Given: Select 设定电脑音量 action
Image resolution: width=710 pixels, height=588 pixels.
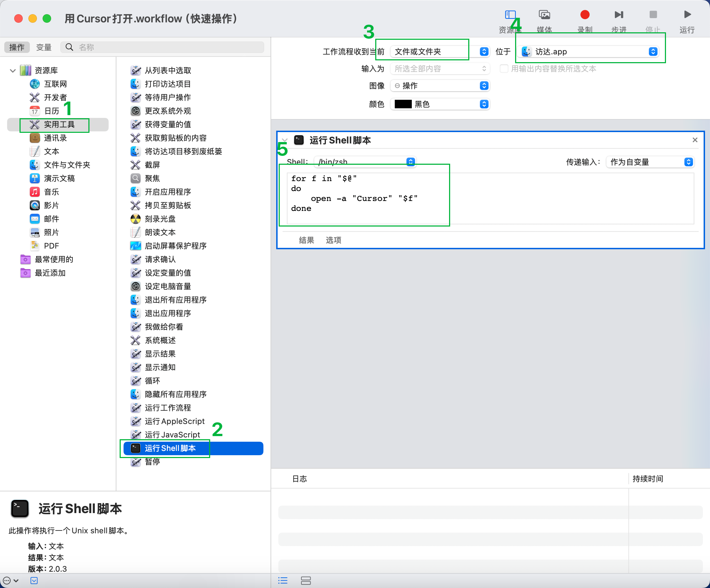Looking at the screenshot, I should point(168,287).
